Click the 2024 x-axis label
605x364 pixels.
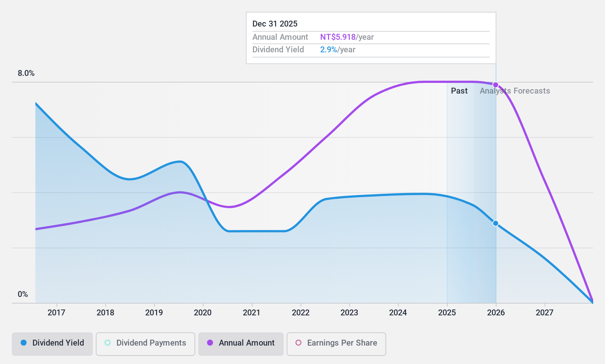[x=398, y=313]
